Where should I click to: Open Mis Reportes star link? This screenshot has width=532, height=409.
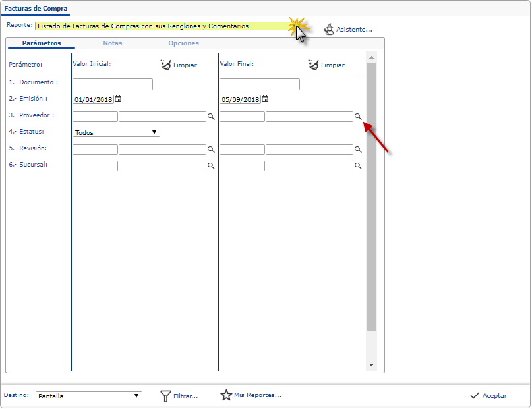pos(226,395)
